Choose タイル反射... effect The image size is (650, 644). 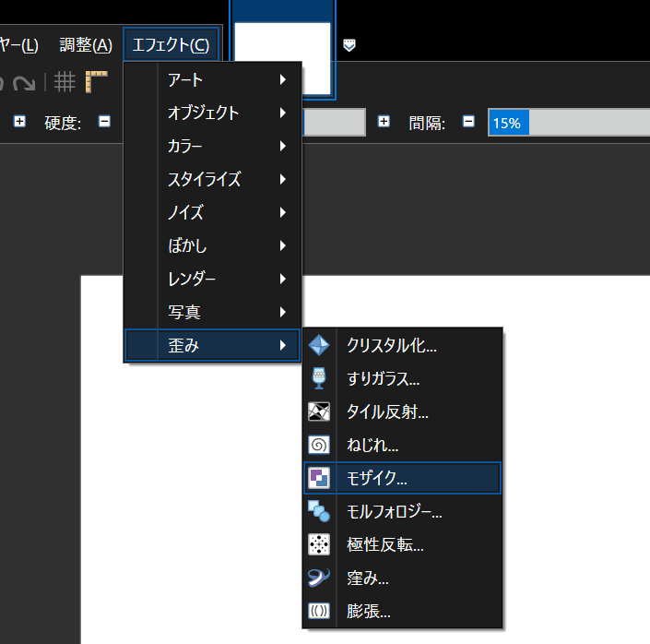[x=402, y=411]
